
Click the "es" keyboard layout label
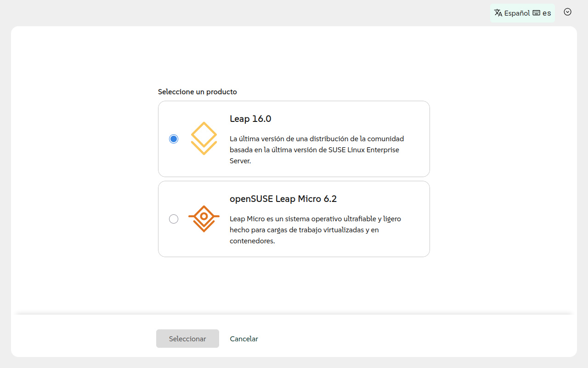[x=547, y=13]
